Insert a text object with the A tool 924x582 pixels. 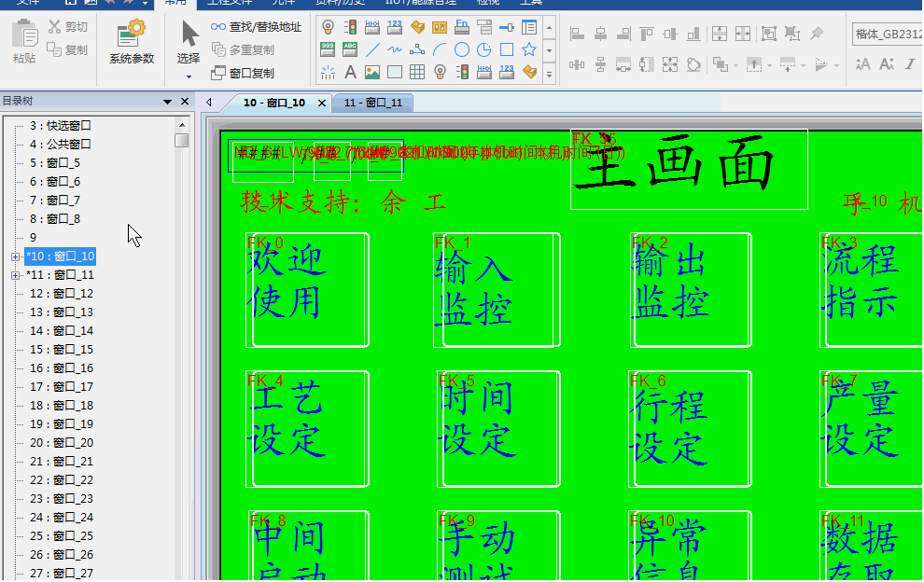click(350, 72)
